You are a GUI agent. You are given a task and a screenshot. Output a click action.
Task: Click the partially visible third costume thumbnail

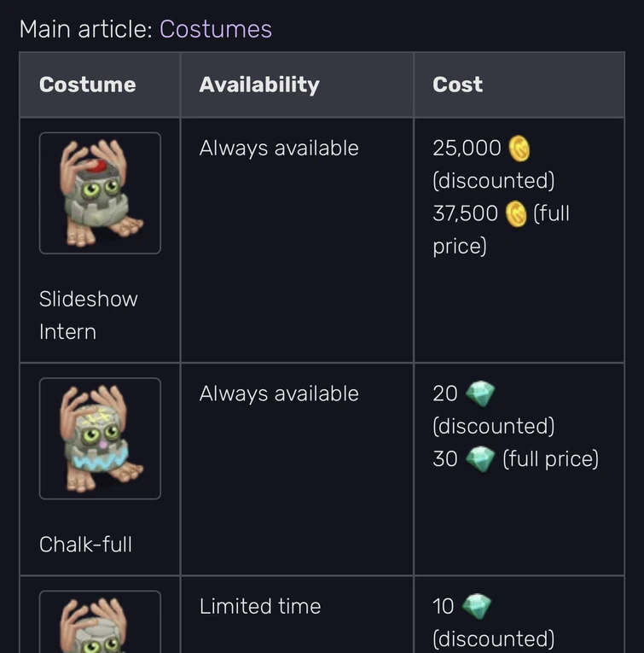click(100, 624)
